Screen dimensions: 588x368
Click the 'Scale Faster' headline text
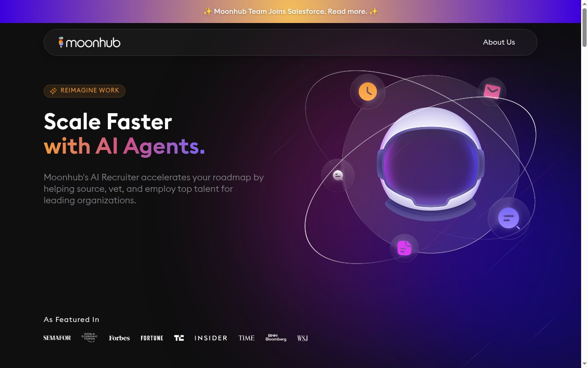pyautogui.click(x=108, y=122)
